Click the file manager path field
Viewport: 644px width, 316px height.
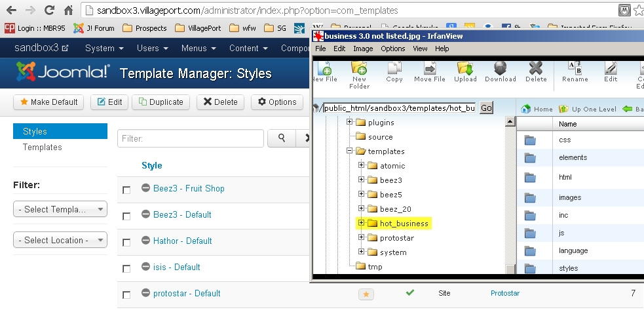400,108
